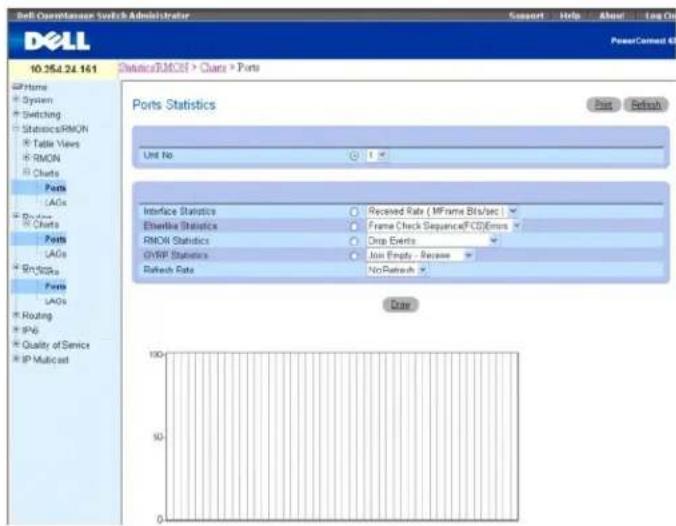676x526 pixels.
Task: Select GVRP Statistics radio button
Action: 354,256
